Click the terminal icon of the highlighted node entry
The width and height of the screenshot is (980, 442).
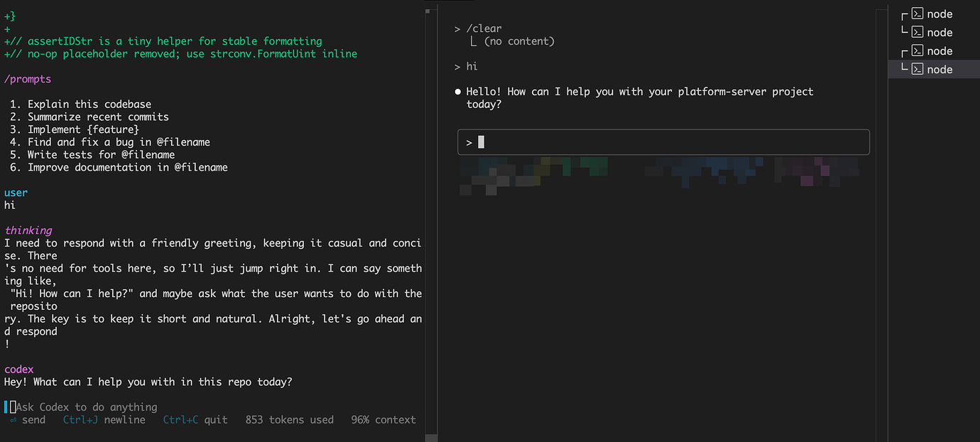point(918,69)
